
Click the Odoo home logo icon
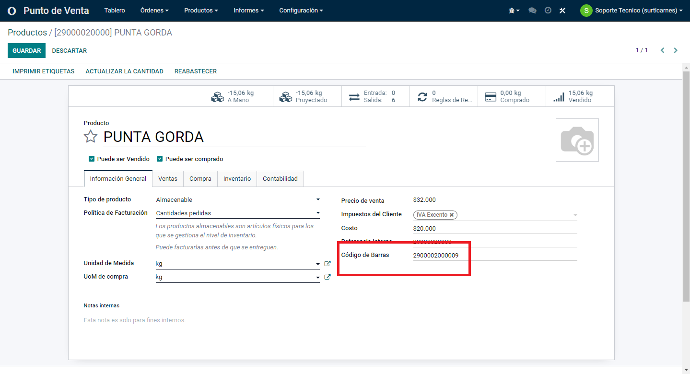[12, 11]
